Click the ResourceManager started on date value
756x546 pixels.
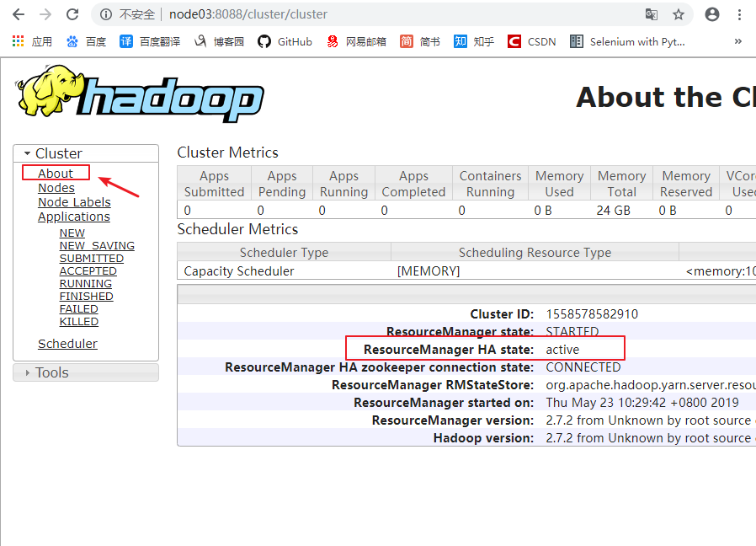tap(642, 403)
